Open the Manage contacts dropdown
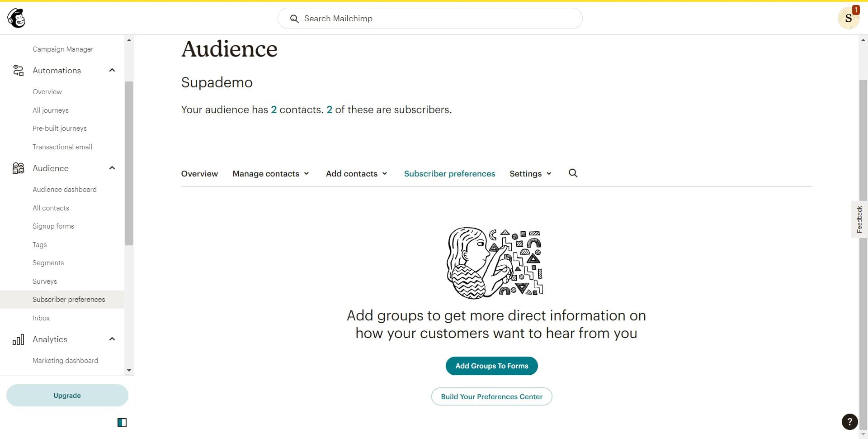 click(x=270, y=173)
